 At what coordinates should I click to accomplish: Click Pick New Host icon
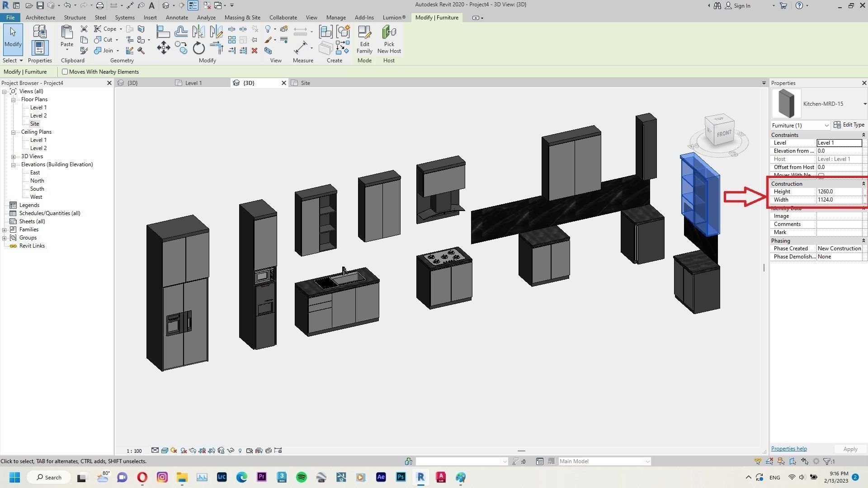pos(389,33)
